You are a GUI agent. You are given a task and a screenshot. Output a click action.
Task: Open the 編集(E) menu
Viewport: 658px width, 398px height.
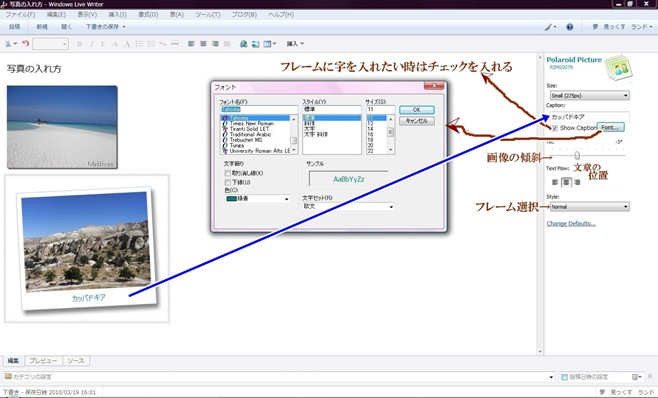tap(56, 15)
